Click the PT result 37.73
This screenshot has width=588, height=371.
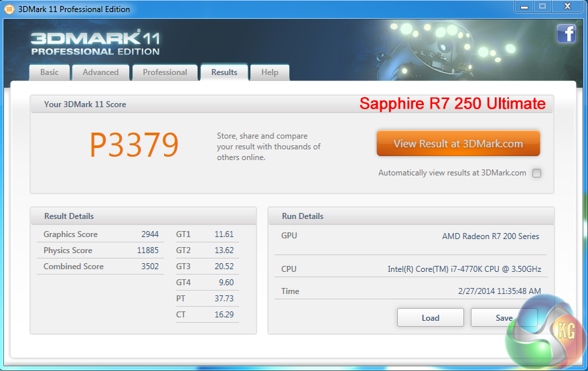pyautogui.click(x=224, y=299)
